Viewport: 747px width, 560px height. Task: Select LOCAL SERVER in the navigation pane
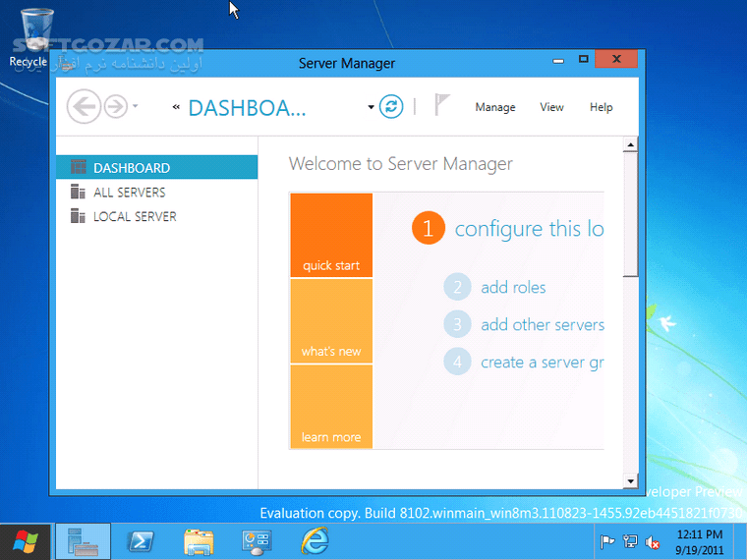tap(156, 216)
